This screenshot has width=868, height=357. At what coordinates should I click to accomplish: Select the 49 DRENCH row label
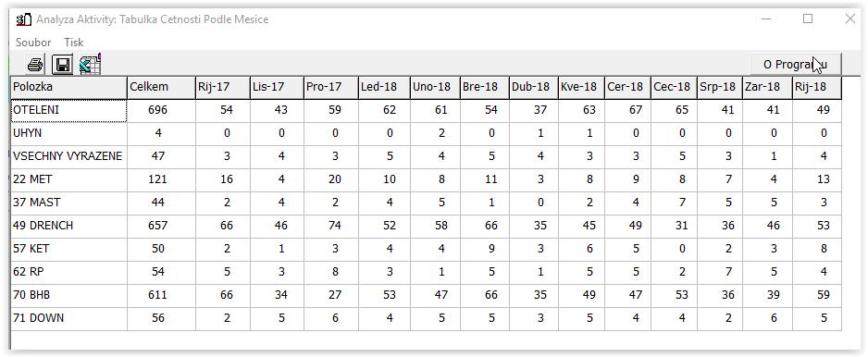point(69,226)
